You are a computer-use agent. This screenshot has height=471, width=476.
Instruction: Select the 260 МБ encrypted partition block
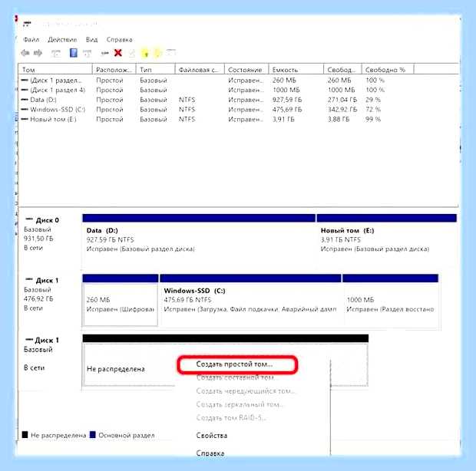[121, 300]
